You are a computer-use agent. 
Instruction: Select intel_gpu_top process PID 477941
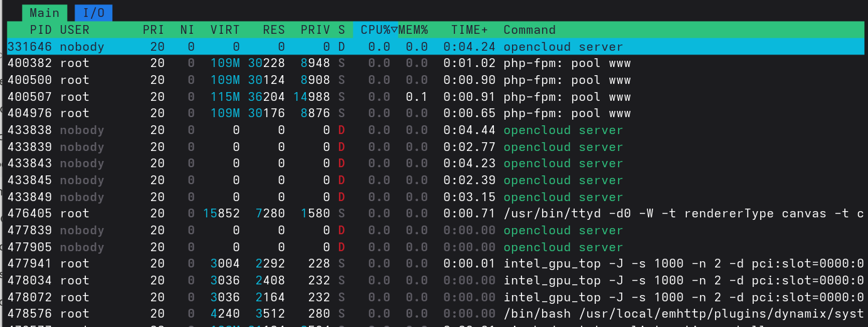(x=435, y=264)
